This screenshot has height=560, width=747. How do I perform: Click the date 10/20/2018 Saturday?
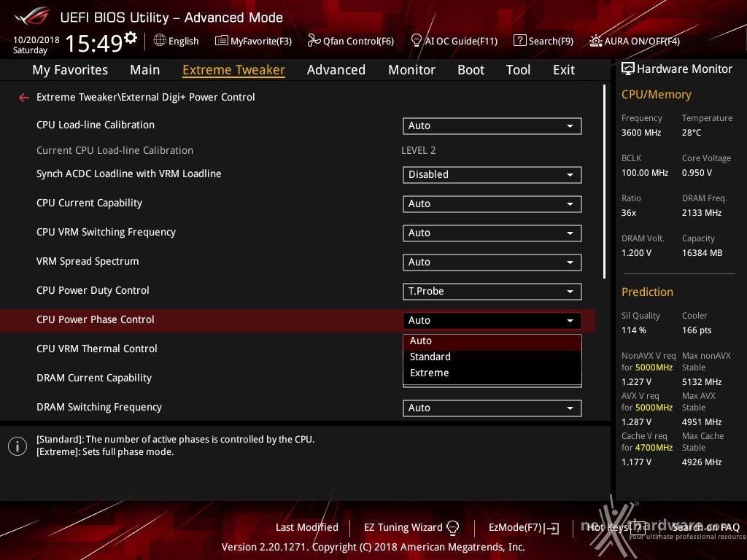click(36, 44)
